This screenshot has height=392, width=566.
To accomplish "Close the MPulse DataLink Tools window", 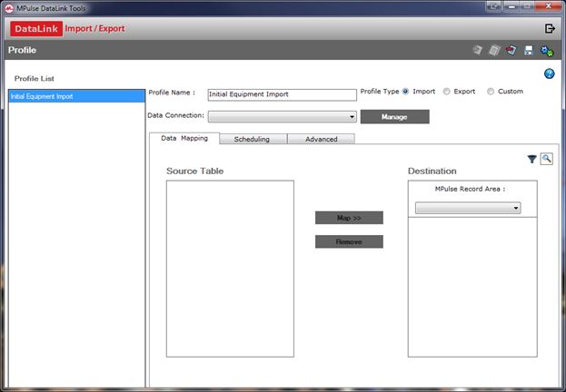I will 548,5.
